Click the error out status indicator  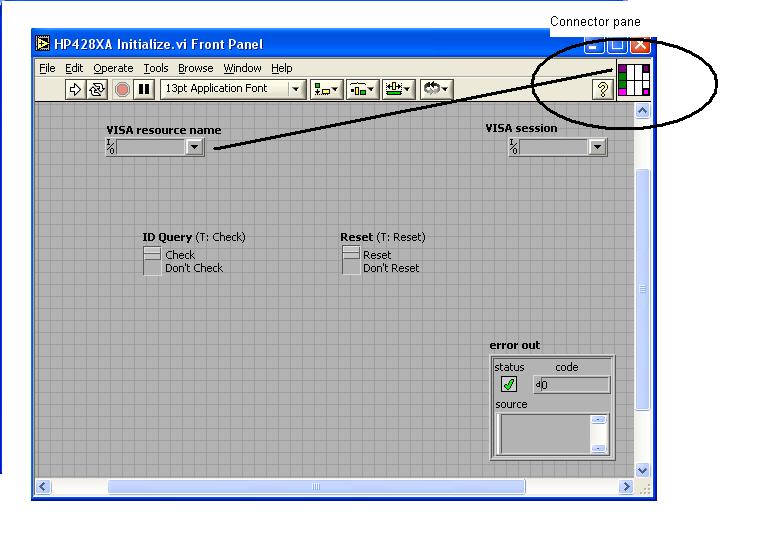(x=509, y=385)
